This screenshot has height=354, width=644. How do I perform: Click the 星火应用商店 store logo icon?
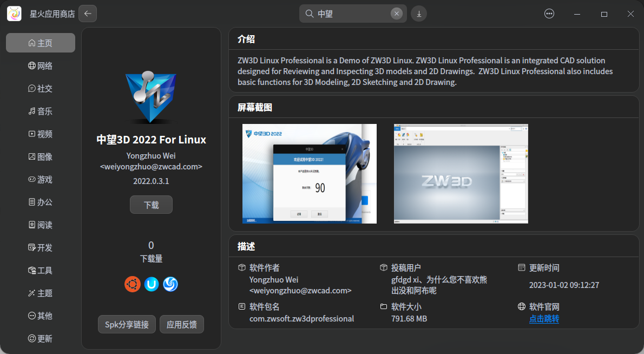coord(15,14)
